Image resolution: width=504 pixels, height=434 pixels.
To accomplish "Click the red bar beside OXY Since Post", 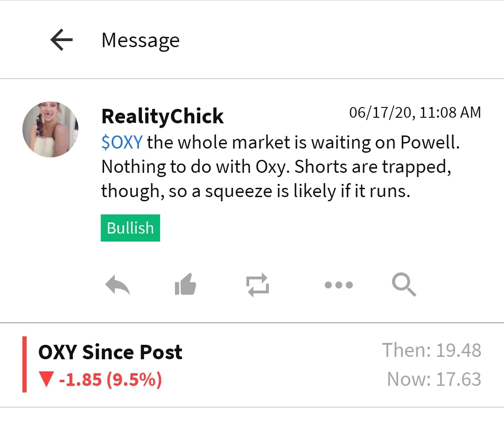I will click(x=25, y=364).
